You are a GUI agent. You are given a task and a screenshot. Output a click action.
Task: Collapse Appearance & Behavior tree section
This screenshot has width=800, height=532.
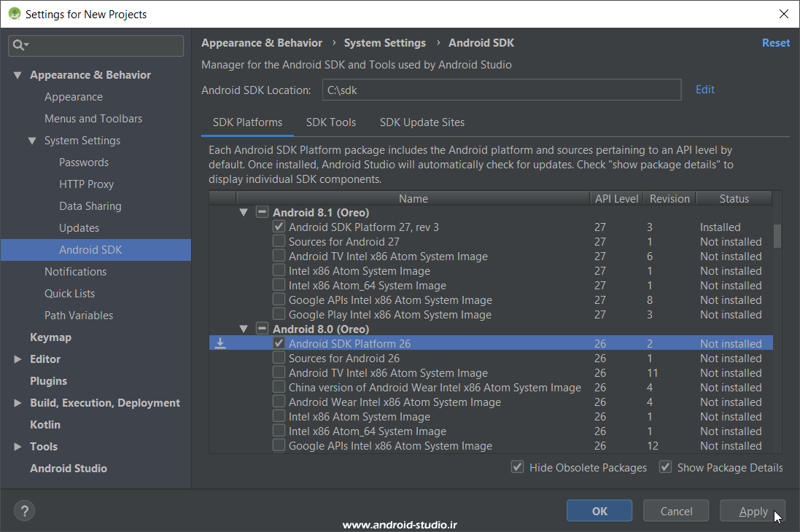click(18, 75)
